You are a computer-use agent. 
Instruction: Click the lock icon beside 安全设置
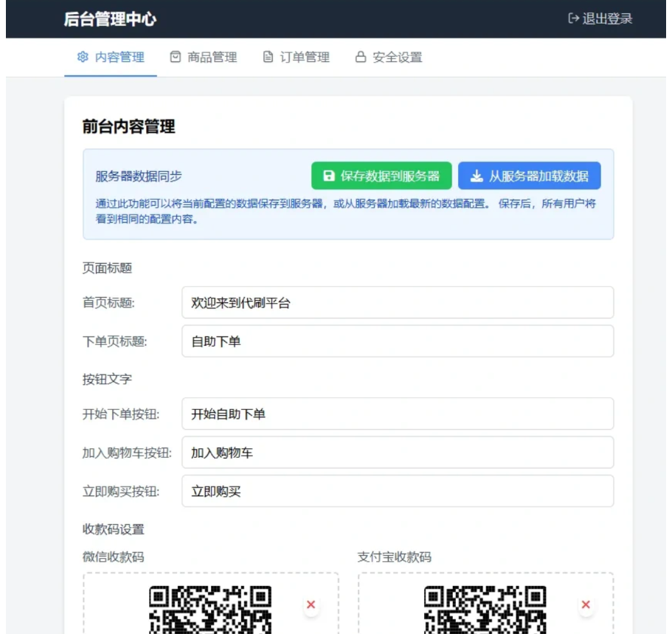coord(361,56)
